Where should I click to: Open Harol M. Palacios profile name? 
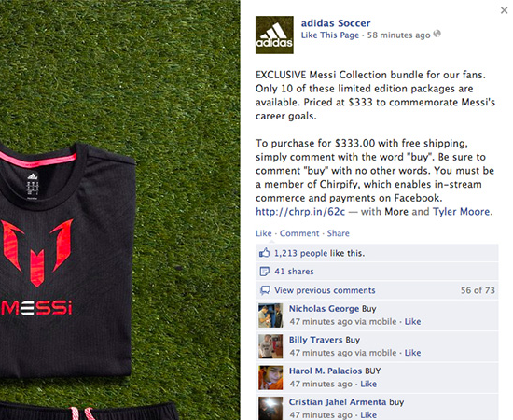point(326,371)
